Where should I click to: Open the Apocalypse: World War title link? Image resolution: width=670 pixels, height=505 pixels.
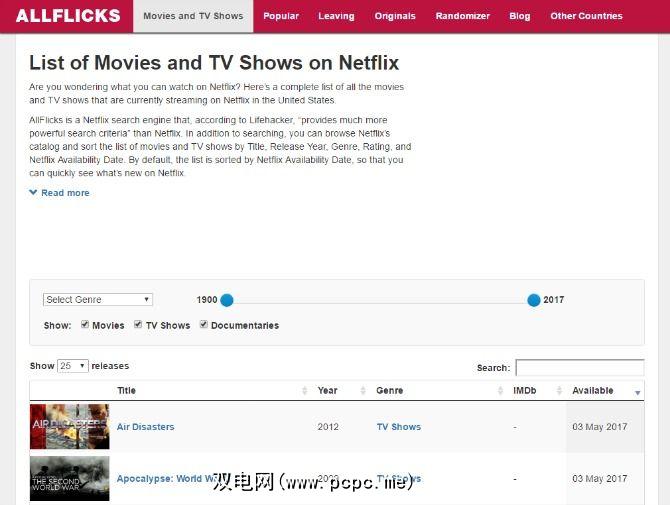tap(169, 479)
